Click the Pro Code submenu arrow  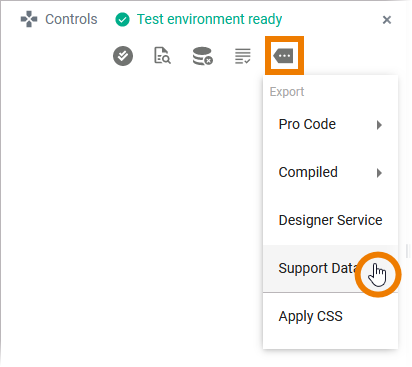[x=379, y=125]
